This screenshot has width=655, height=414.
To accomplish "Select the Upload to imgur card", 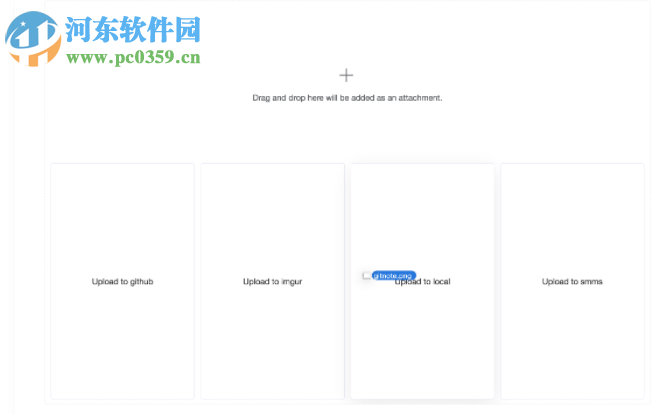I will pos(272,281).
